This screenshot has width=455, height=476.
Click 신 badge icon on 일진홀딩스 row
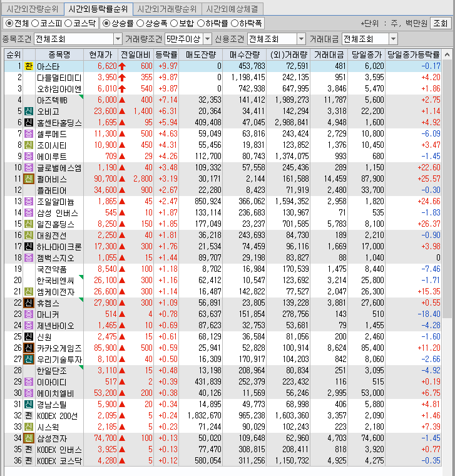(29, 224)
